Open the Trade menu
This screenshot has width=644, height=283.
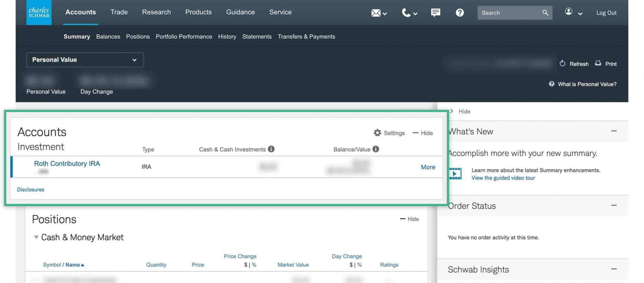pyautogui.click(x=119, y=12)
